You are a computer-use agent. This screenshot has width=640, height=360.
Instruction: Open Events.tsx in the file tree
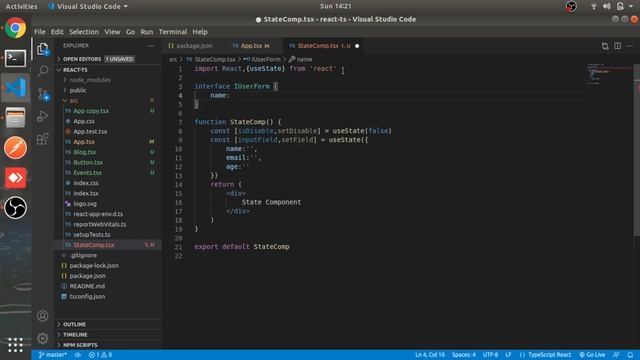point(108,173)
